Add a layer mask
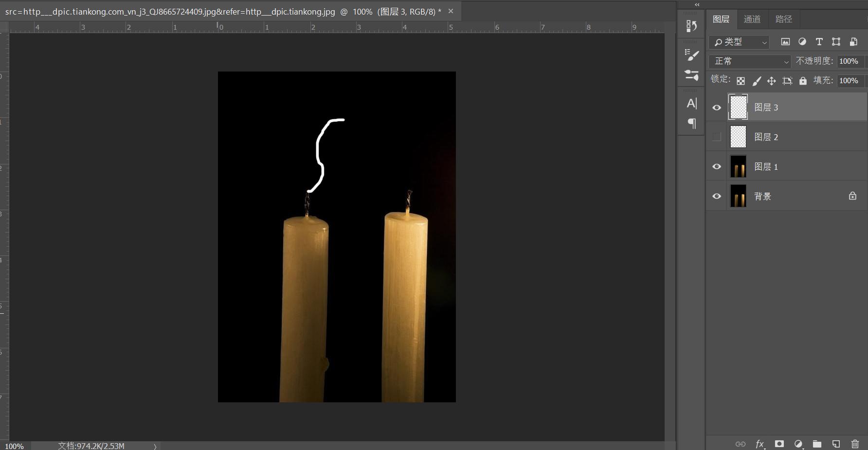The width and height of the screenshot is (868, 450). tap(779, 444)
